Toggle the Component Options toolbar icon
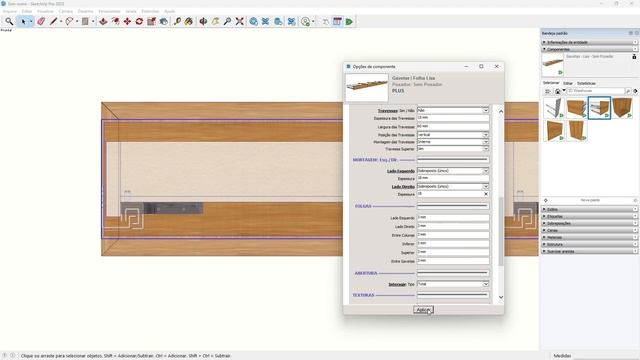 tap(337, 21)
